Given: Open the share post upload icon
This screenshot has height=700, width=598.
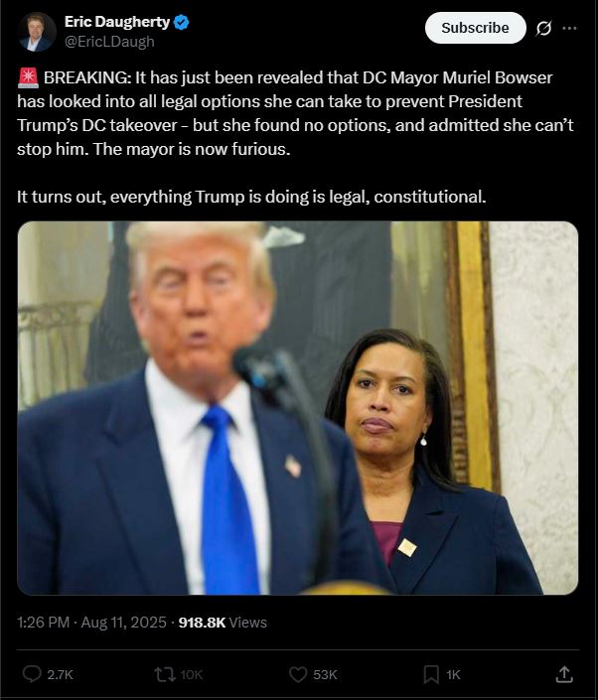Looking at the screenshot, I should pyautogui.click(x=564, y=674).
